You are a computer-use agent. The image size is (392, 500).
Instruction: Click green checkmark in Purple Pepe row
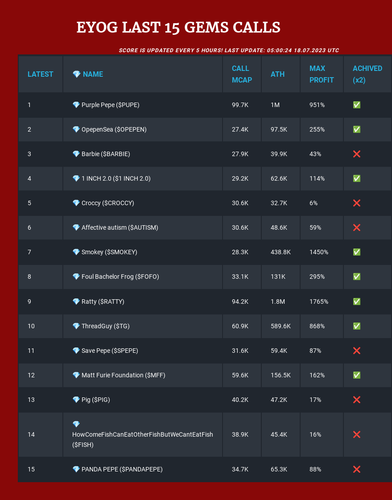357,105
